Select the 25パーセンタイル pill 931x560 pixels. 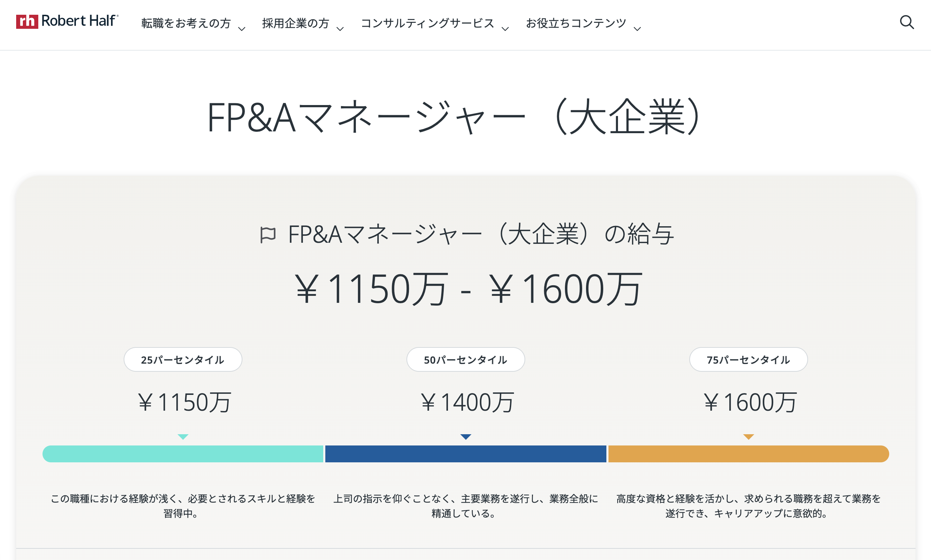coord(183,360)
